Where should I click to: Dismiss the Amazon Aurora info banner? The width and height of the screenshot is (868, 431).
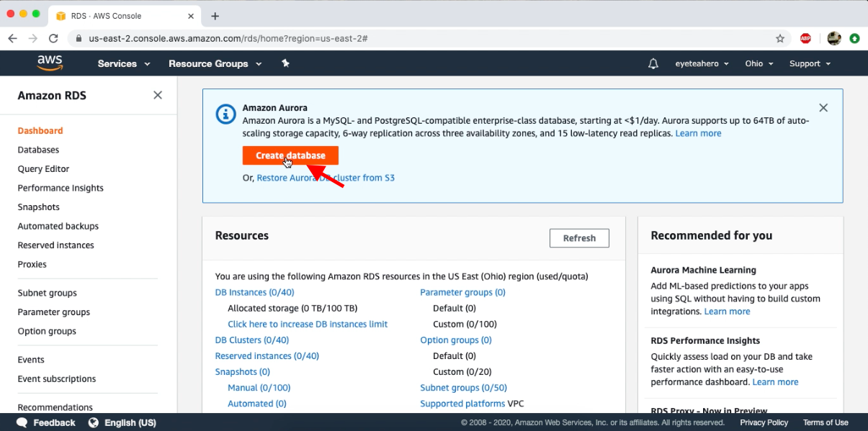[x=823, y=108]
